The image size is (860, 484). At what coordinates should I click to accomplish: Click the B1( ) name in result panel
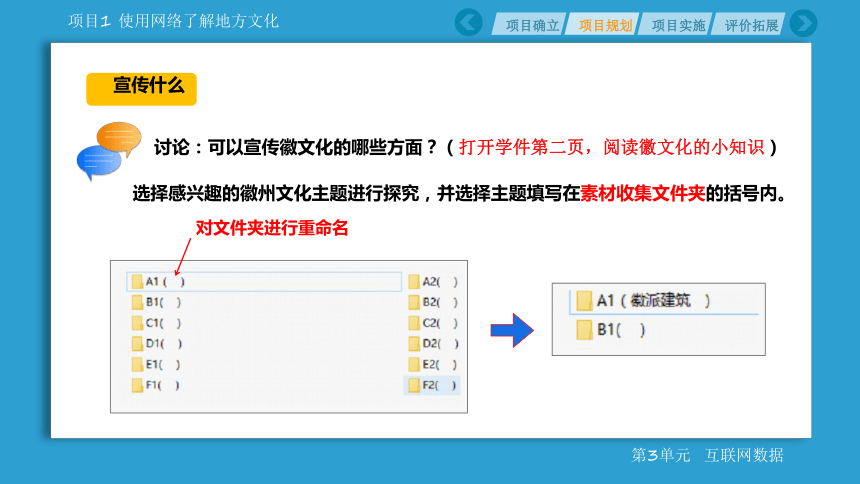click(621, 330)
